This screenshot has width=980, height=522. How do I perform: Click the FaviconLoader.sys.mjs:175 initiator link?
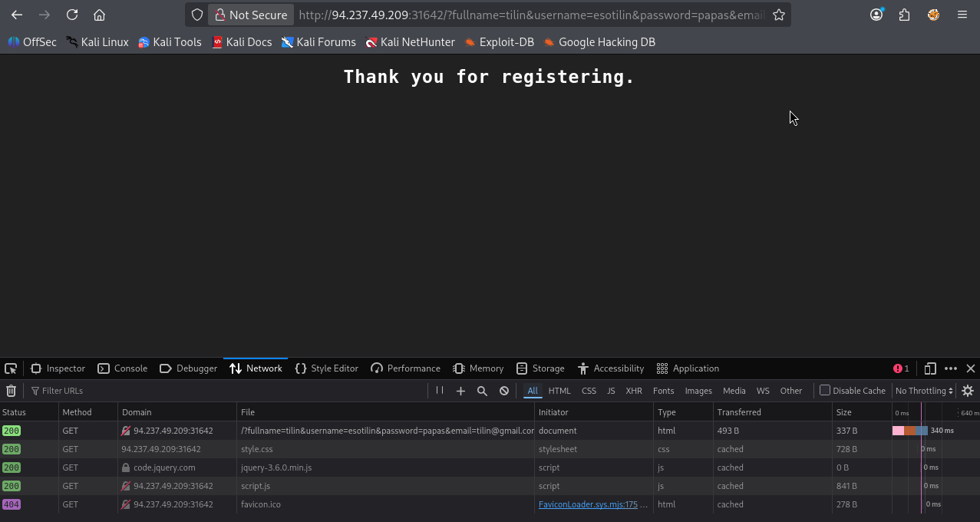[588, 504]
